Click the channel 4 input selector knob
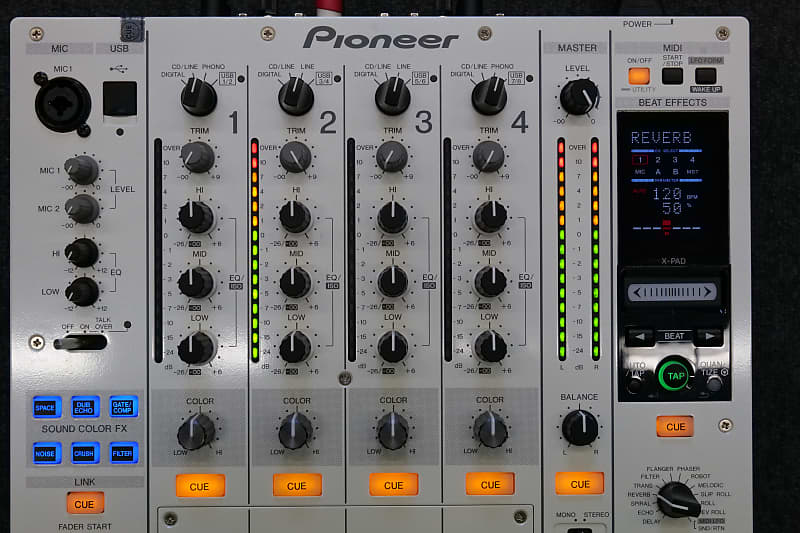Image resolution: width=800 pixels, height=533 pixels. (x=489, y=95)
